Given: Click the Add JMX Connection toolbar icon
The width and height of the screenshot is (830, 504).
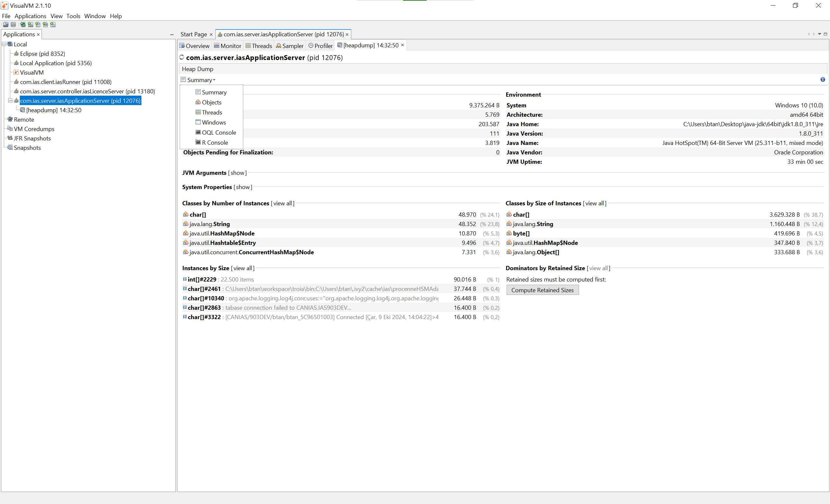Looking at the screenshot, I should [30, 25].
